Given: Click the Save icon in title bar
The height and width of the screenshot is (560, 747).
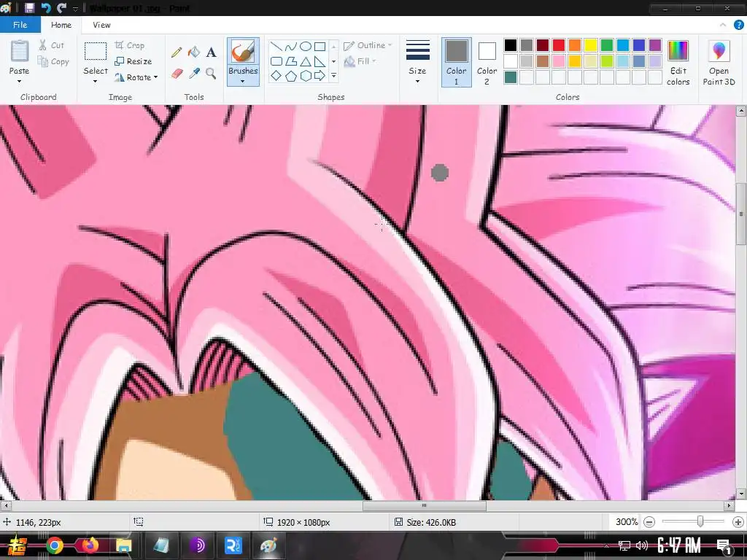Looking at the screenshot, I should [x=29, y=7].
